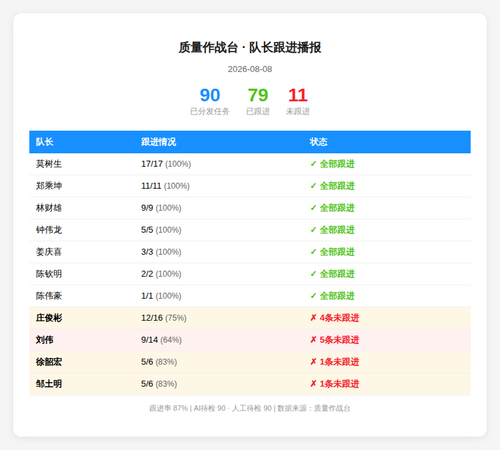Click the 1/1 (100%) cell
Image resolution: width=500 pixels, height=450 pixels.
[161, 296]
